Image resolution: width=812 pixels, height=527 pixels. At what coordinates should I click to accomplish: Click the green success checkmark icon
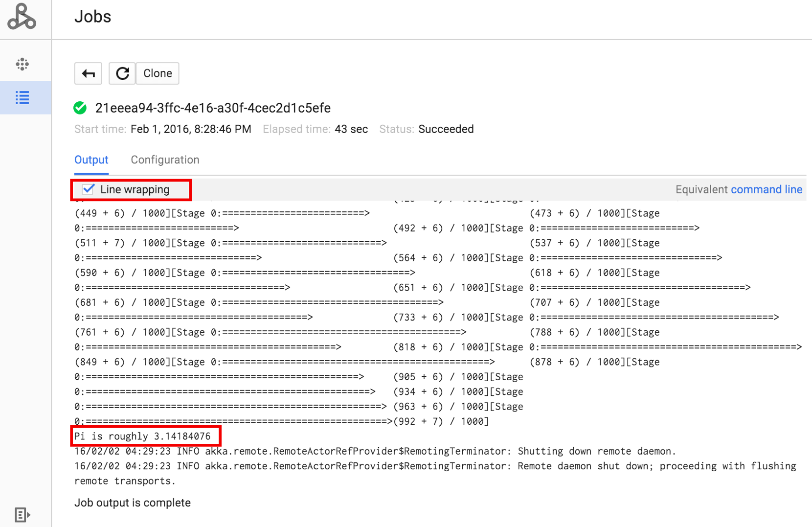(80, 108)
